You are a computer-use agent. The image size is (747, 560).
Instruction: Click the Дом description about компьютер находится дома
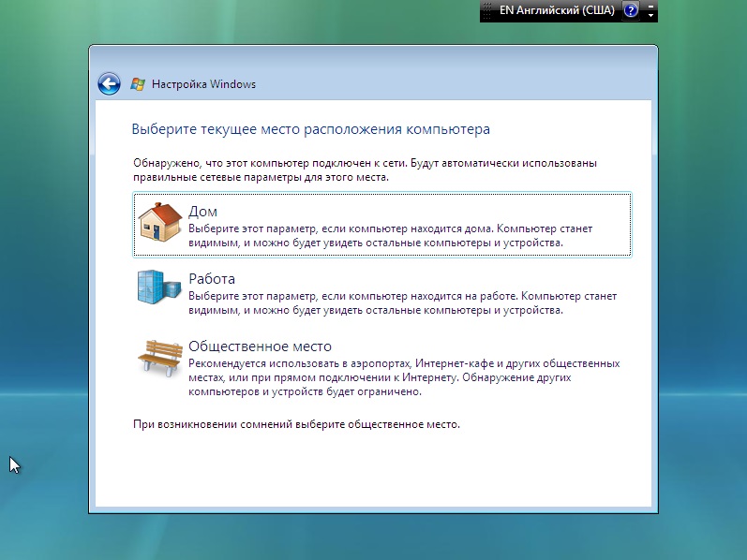click(x=390, y=236)
